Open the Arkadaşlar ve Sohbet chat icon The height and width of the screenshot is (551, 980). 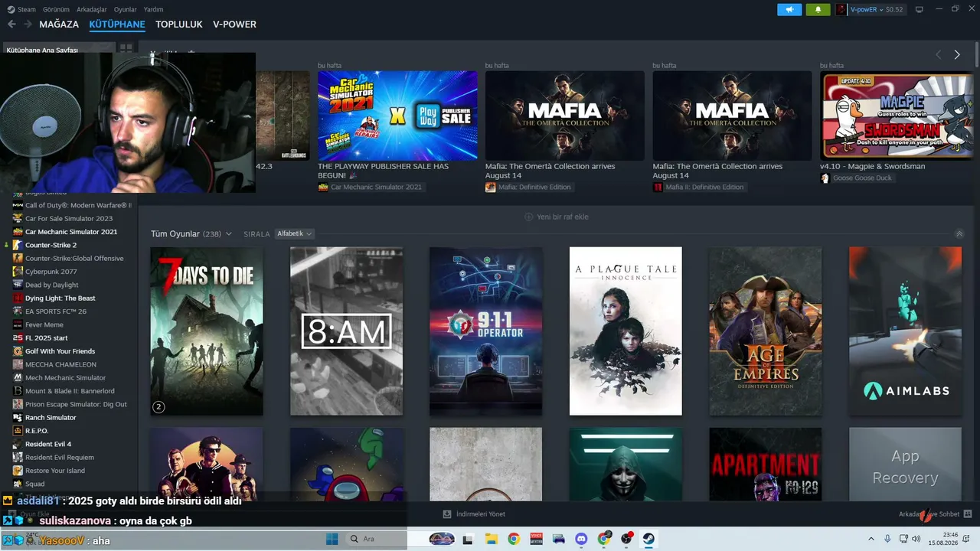[968, 514]
